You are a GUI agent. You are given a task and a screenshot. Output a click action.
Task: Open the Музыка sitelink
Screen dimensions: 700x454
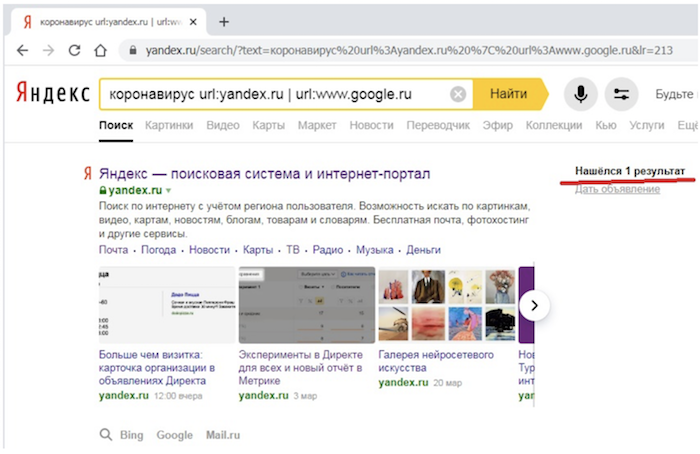(375, 250)
